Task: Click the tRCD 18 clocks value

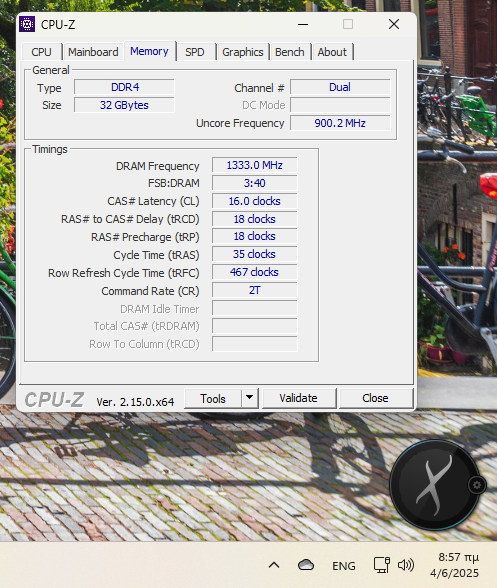Action: coord(255,219)
